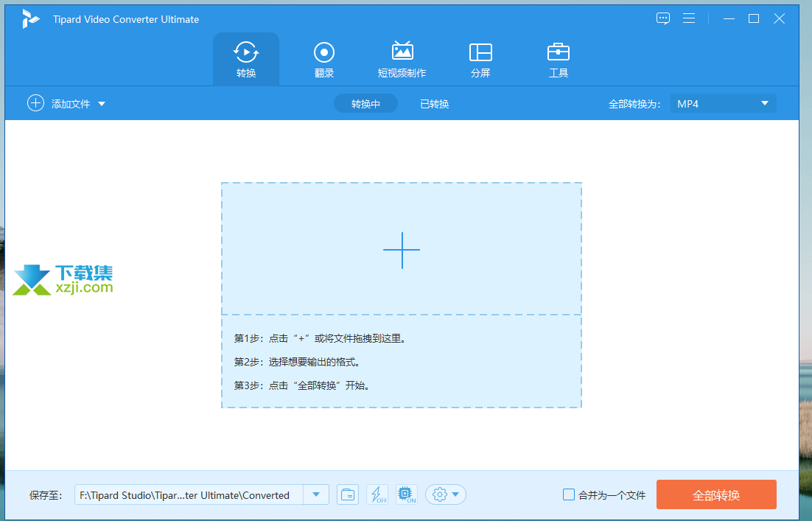The width and height of the screenshot is (812, 521).
Task: Open the gear settings dropdown
Action: [x=446, y=495]
